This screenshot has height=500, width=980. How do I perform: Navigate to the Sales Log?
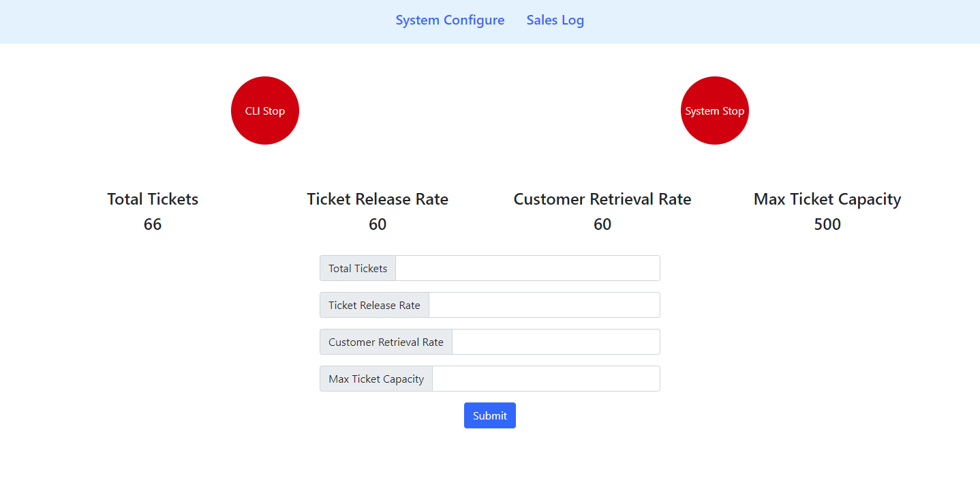coord(555,20)
